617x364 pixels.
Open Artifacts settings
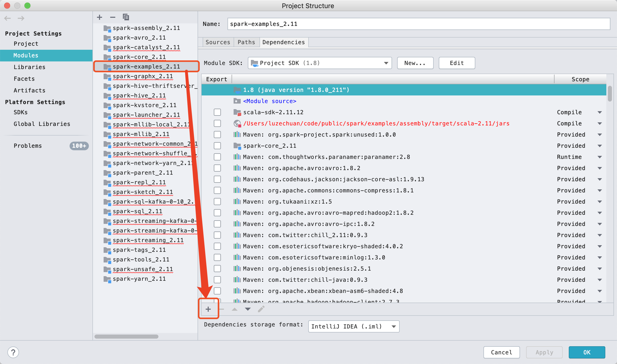point(29,90)
